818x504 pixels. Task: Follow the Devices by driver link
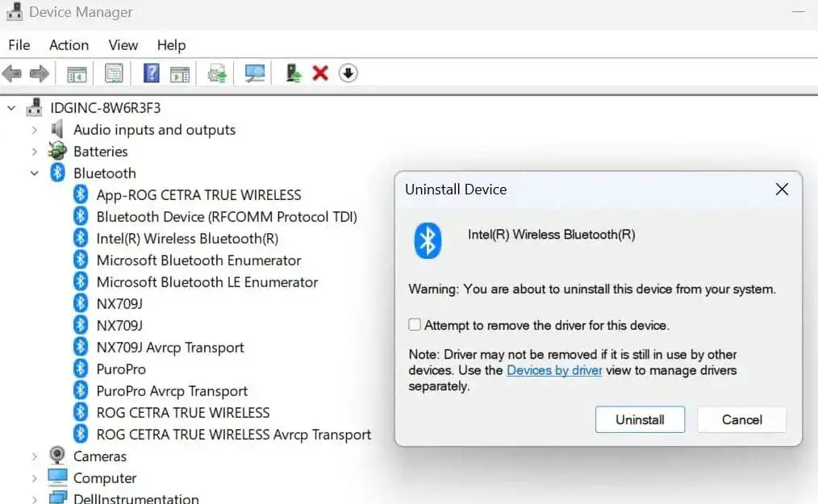coord(554,370)
